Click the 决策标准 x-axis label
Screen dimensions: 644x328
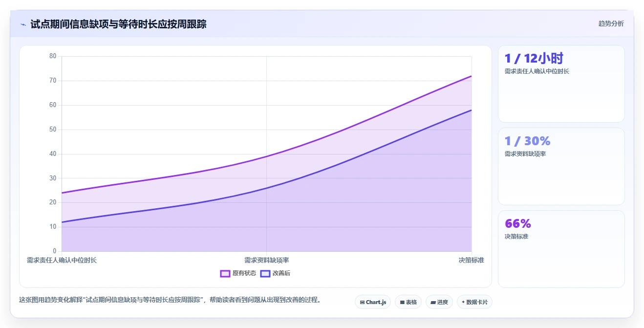(x=471, y=260)
